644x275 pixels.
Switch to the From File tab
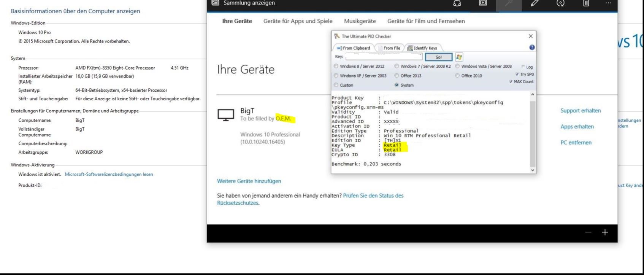[389, 48]
